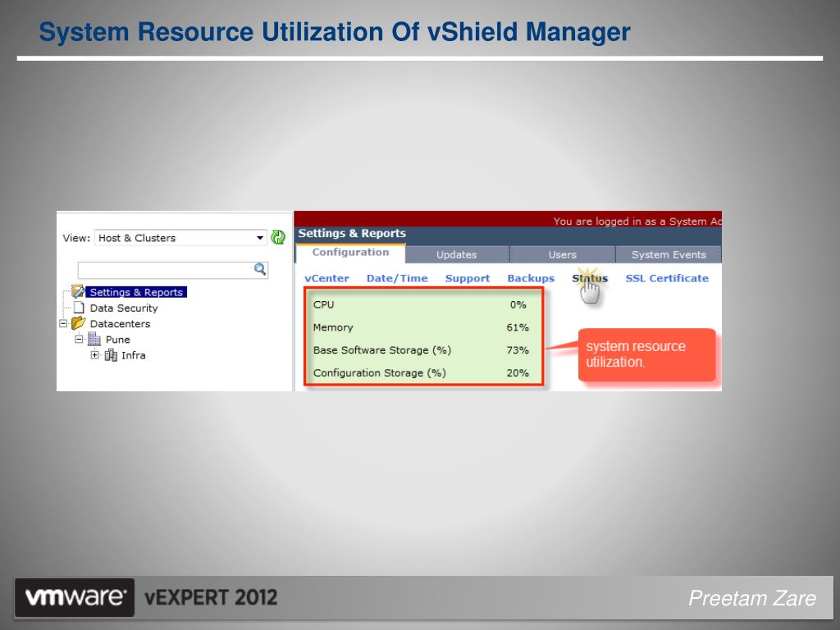
Task: Select the Infra cluster entry
Action: click(134, 355)
